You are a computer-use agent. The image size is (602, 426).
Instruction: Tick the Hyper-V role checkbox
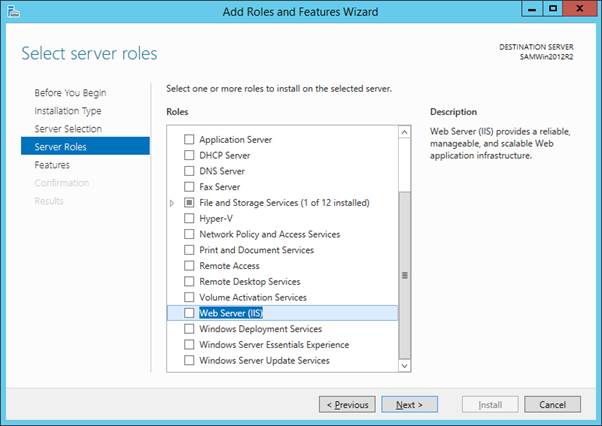pos(189,218)
